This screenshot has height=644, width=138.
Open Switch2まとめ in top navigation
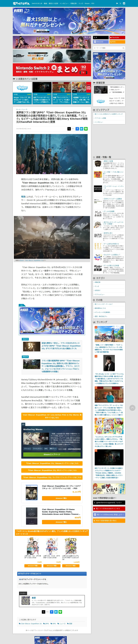point(37,4)
